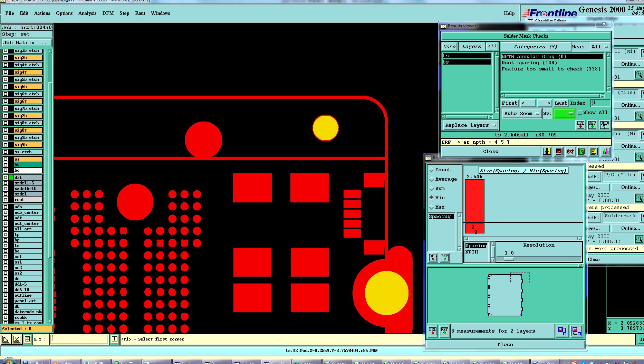Click magnifier icon below Soldermask ERF row
The height and width of the screenshot is (364, 644).
[639, 239]
